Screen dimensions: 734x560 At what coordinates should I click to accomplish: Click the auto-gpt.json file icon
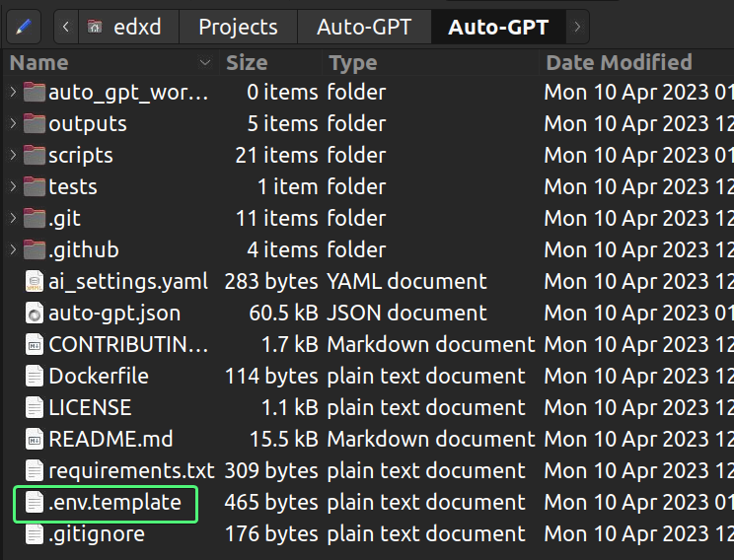(x=35, y=313)
